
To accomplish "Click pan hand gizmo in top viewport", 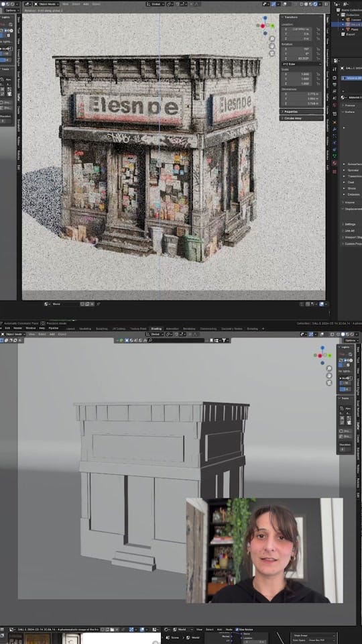I will click(x=272, y=46).
